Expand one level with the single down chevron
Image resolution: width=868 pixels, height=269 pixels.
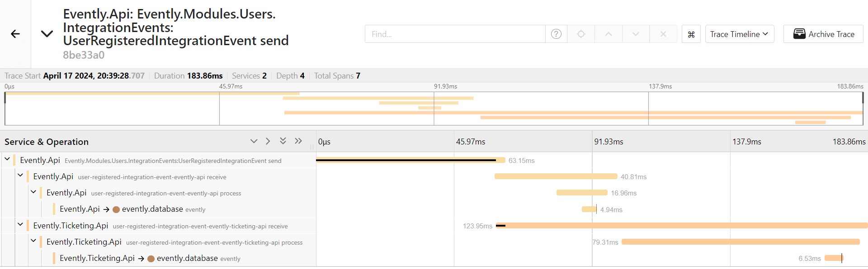coord(254,141)
